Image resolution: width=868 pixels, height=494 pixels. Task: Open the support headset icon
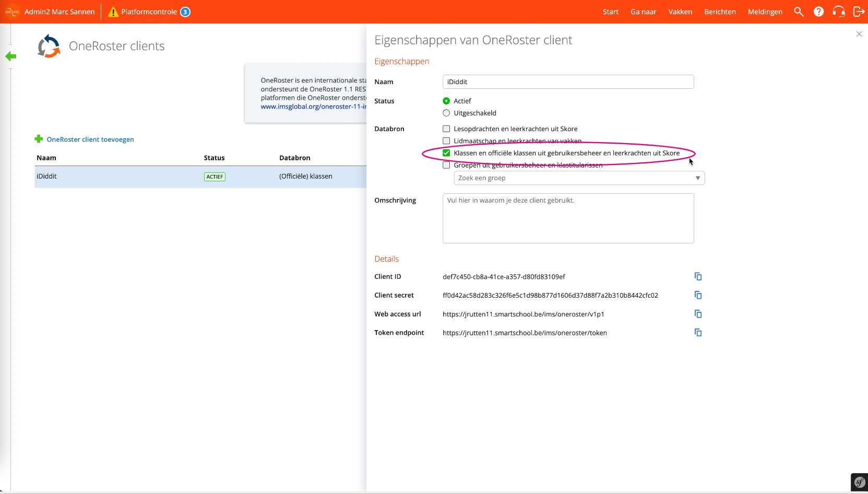coord(838,11)
